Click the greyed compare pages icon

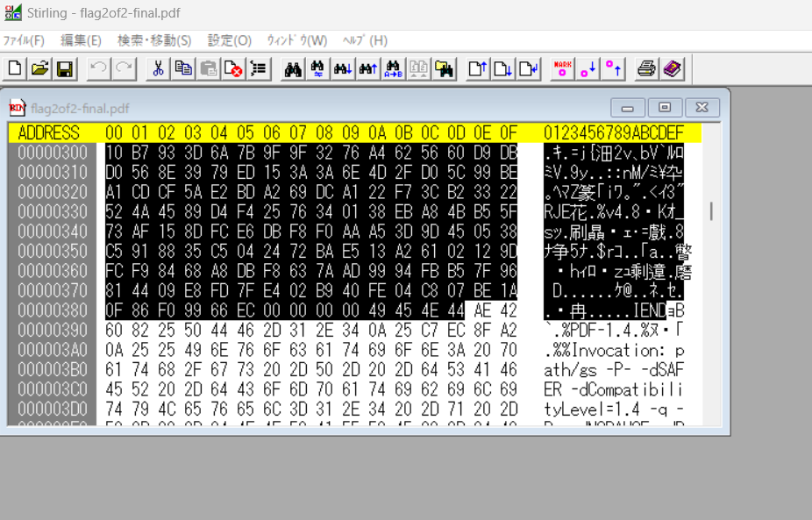point(418,68)
